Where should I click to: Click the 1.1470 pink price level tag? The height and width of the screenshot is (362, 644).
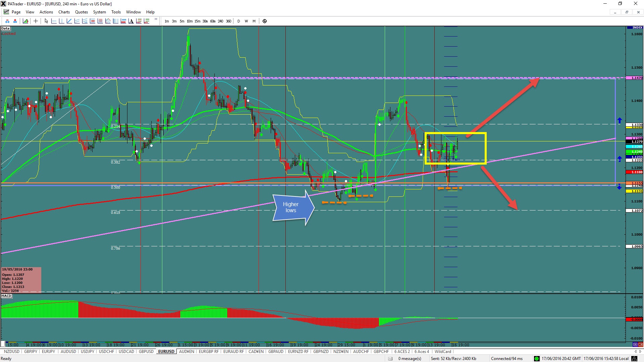pyautogui.click(x=635, y=78)
